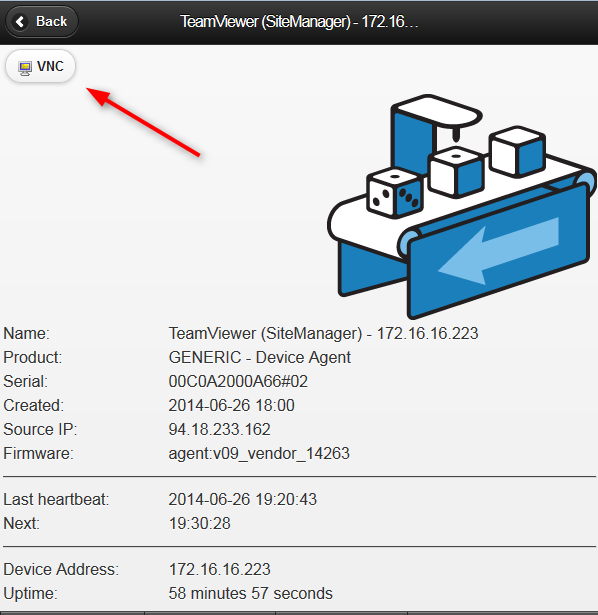
Task: Click the 'Next:' label
Action: (x=22, y=523)
